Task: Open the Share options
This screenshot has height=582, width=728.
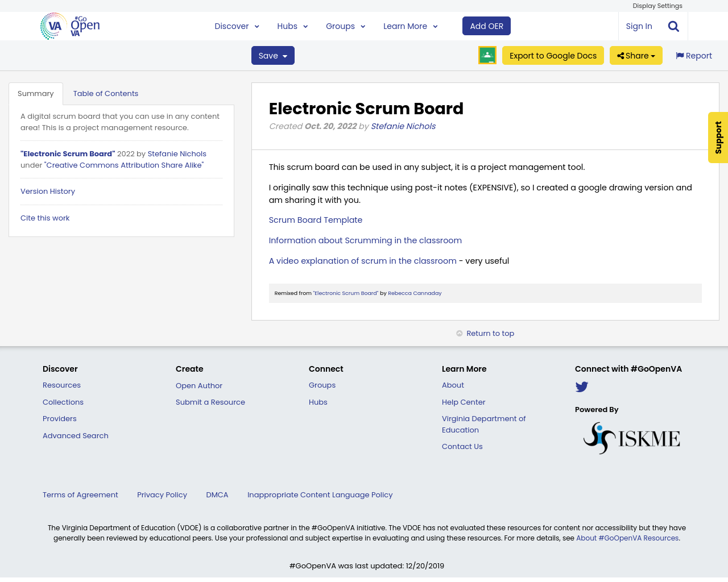Action: point(635,55)
